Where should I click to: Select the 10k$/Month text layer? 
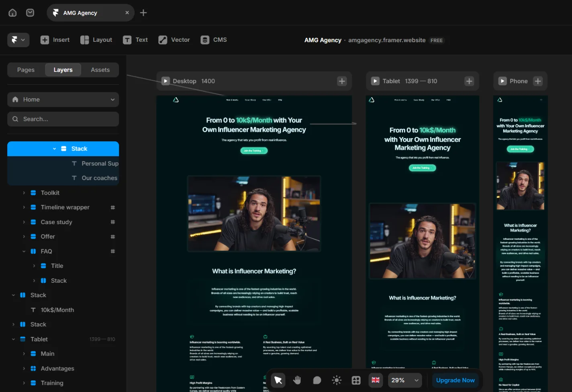(x=57, y=310)
